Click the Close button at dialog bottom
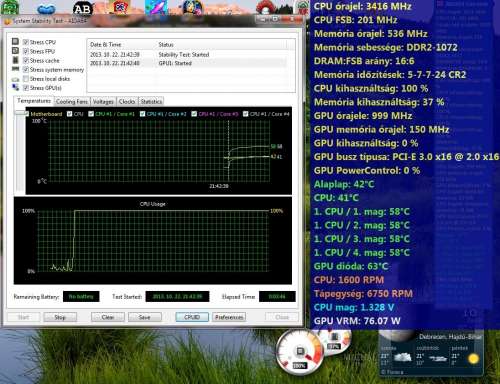Screen dimensions: 500x384 click(282, 317)
